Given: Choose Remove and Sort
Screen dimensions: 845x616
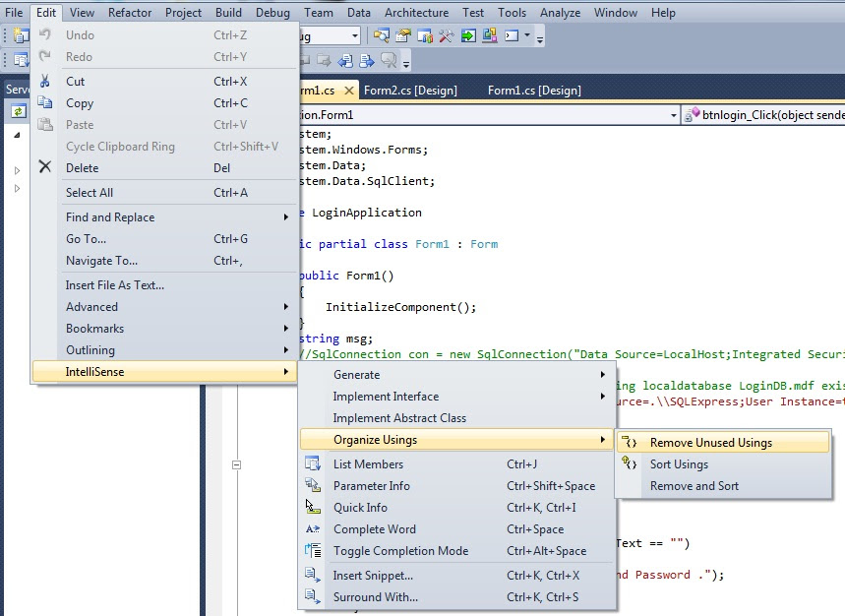Looking at the screenshot, I should point(723,485).
